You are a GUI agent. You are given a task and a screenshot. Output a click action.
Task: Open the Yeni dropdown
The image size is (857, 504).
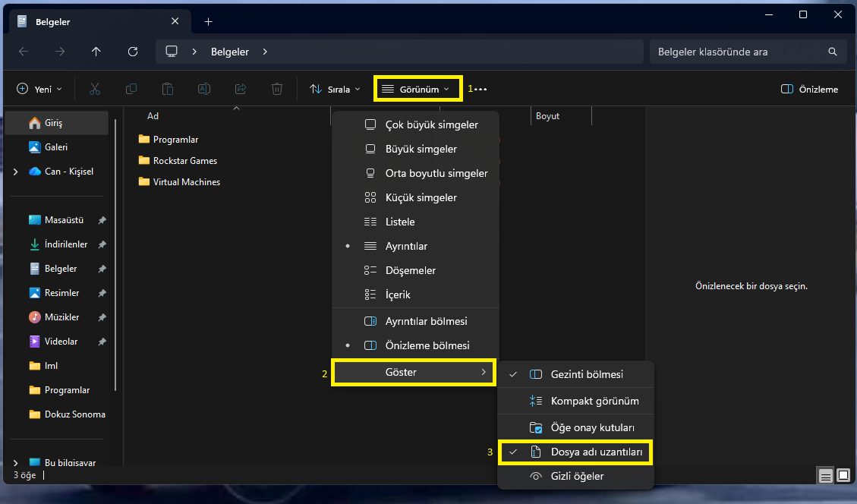point(39,89)
